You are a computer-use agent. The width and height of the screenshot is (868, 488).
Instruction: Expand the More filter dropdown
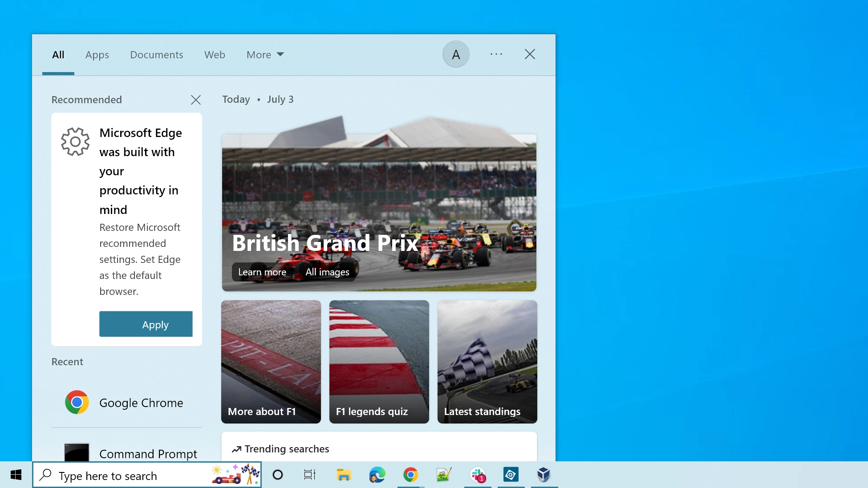[265, 55]
